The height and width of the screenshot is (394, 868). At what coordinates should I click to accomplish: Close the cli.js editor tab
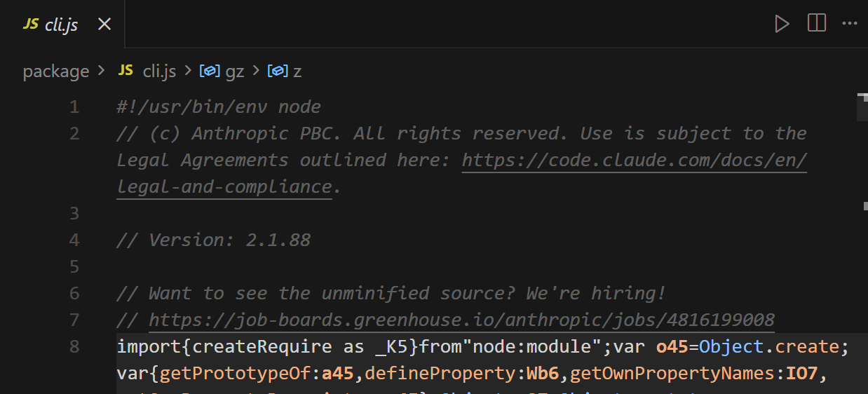(x=104, y=25)
